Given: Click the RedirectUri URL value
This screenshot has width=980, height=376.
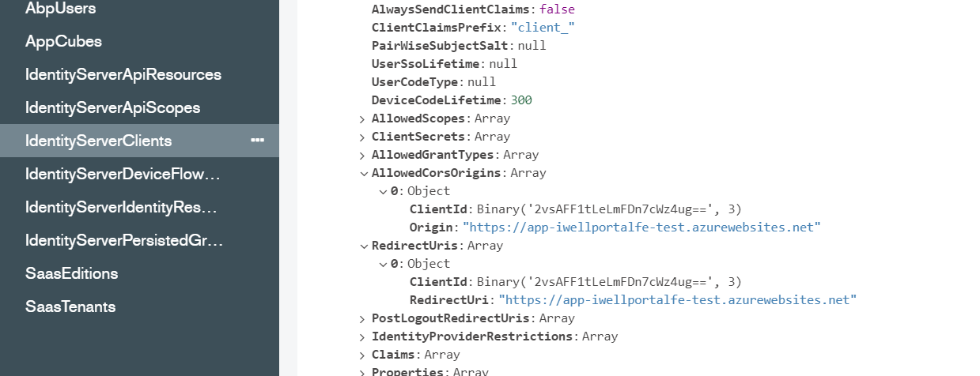Looking at the screenshot, I should pos(678,300).
